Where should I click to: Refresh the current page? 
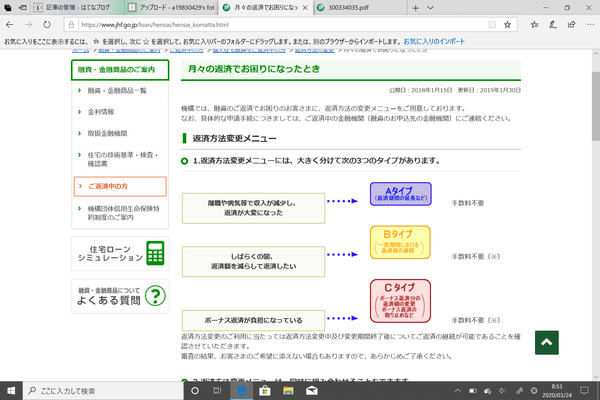tap(47, 25)
